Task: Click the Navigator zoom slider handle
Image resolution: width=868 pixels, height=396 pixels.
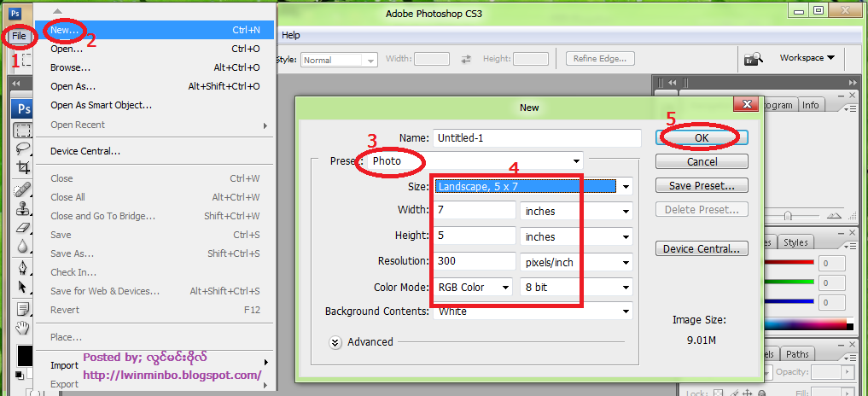Action: click(x=787, y=216)
